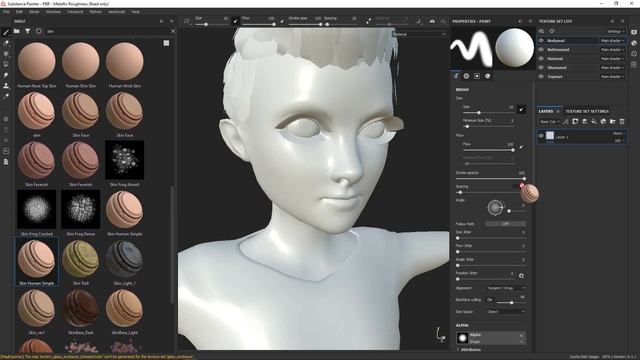Click the Alpha Shape resource button
Screen dimensions: 640x360
(491, 338)
